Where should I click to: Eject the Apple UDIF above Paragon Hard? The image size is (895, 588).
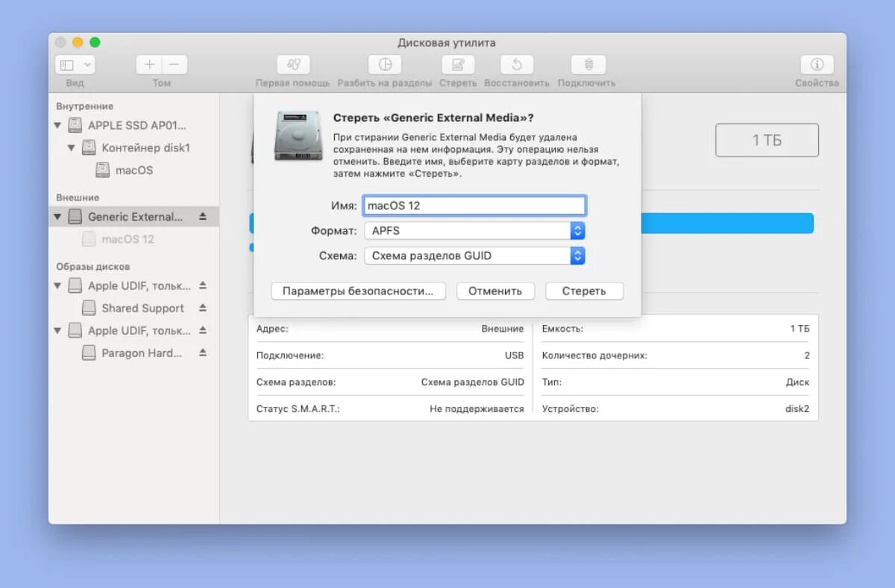(x=203, y=330)
